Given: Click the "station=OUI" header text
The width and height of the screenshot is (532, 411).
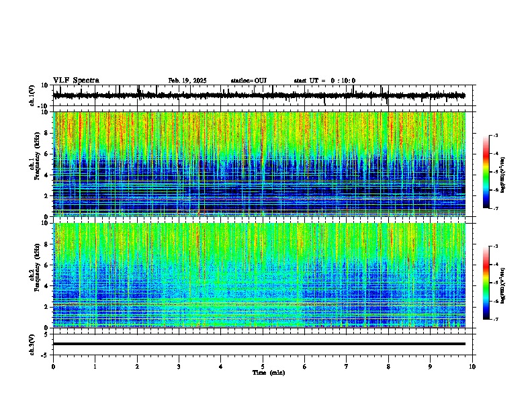Looking at the screenshot, I should click(x=249, y=81).
